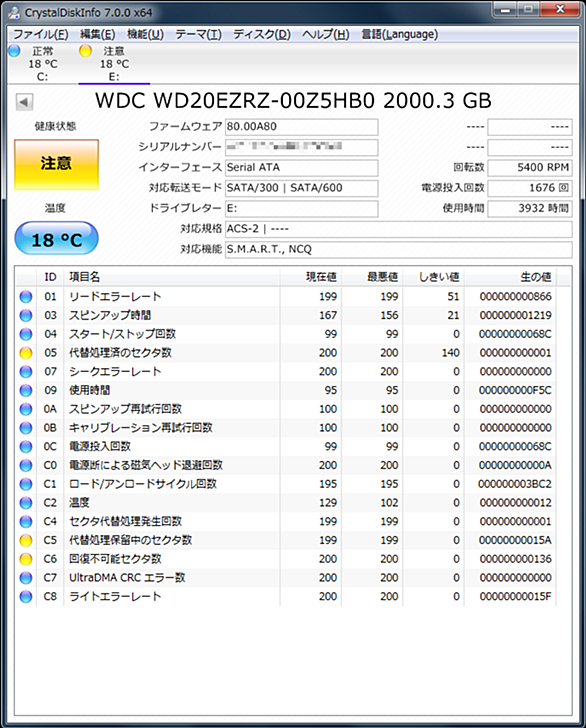Click the yellow 注意 health status button
586x728 pixels.
(56, 164)
